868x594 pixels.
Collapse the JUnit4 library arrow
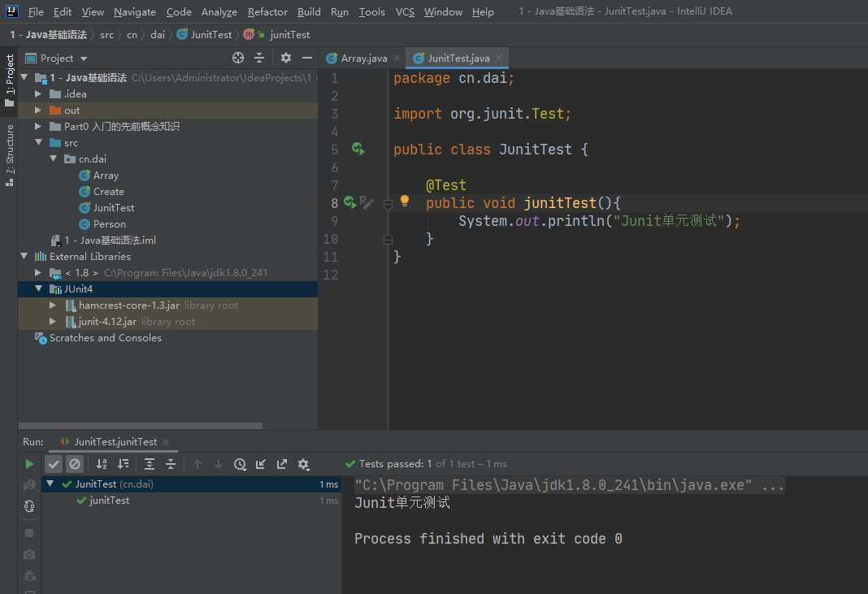point(39,288)
